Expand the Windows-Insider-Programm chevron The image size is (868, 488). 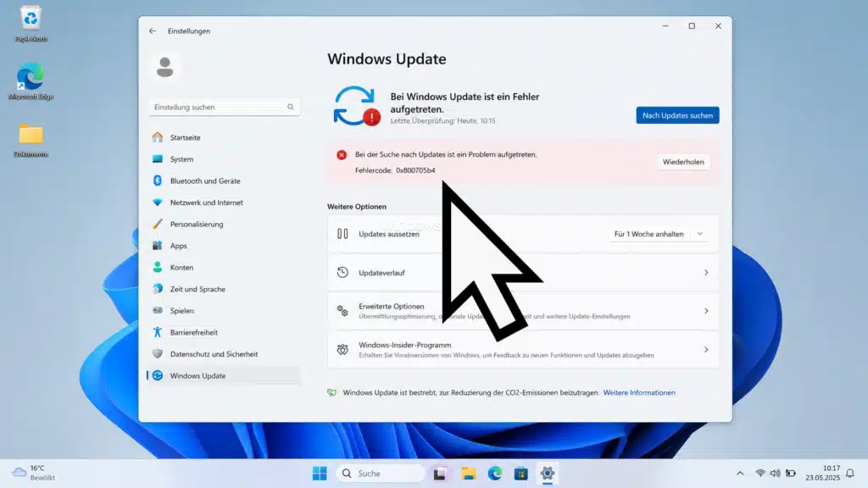[x=706, y=350]
